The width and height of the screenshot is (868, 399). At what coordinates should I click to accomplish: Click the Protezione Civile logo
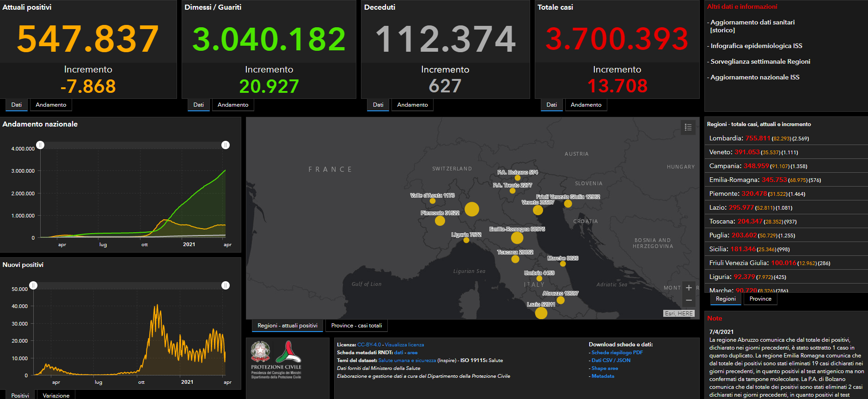[x=276, y=360]
